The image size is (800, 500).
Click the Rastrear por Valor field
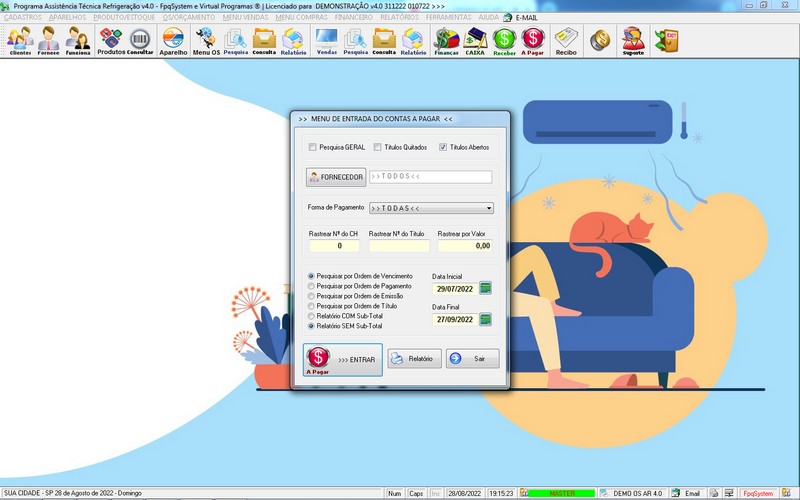coord(465,245)
